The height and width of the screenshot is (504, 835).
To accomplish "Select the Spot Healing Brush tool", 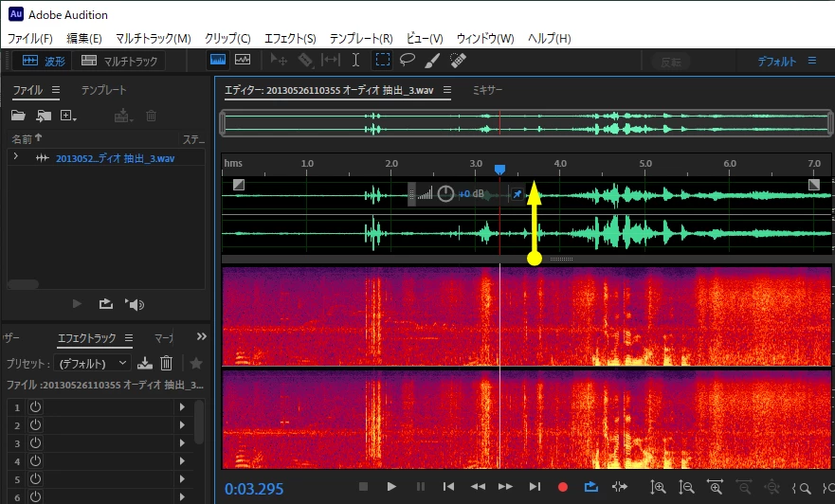I will [x=458, y=60].
